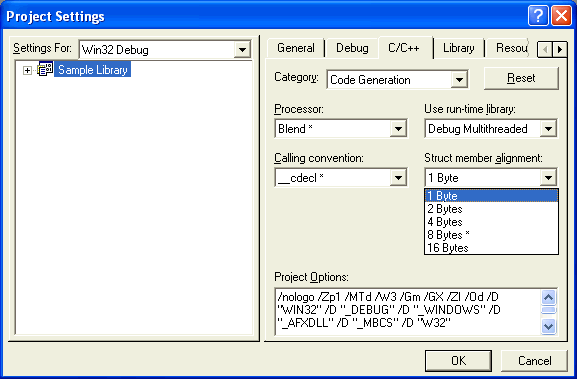Close the Project Settings dialog

561,16
